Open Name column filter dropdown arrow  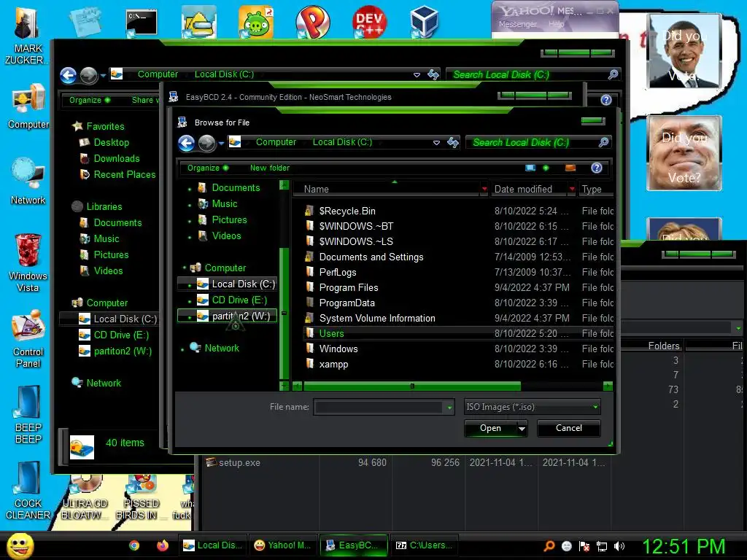(484, 190)
